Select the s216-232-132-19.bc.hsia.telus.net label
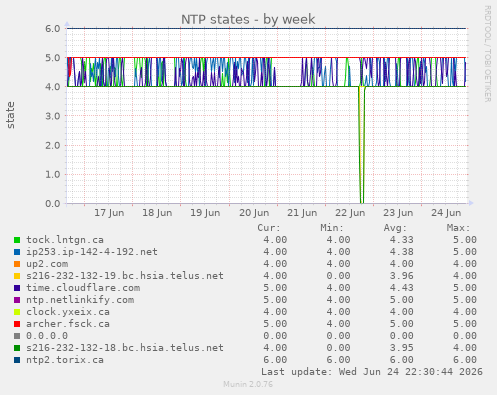This screenshot has height=395, width=497. coord(125,276)
